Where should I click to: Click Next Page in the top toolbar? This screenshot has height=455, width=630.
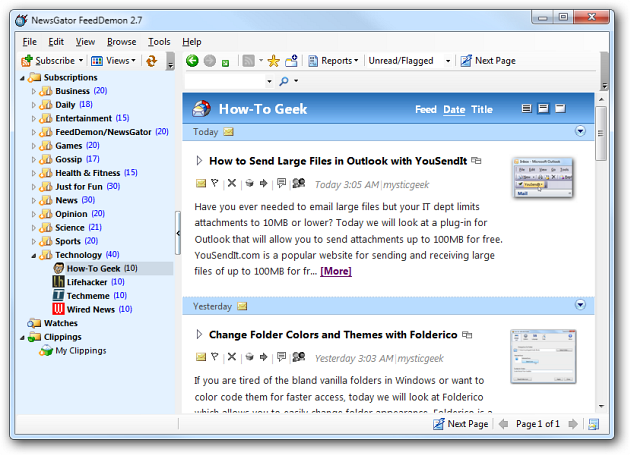click(x=488, y=61)
